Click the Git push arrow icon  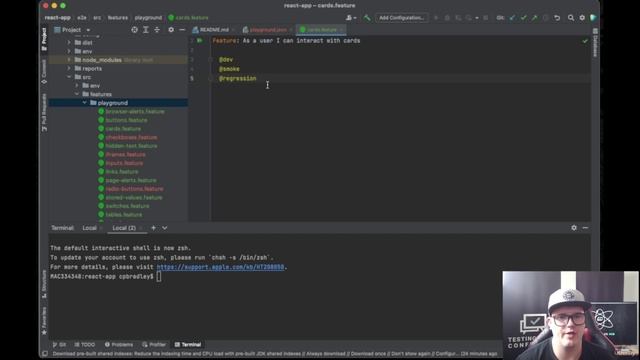[534, 18]
